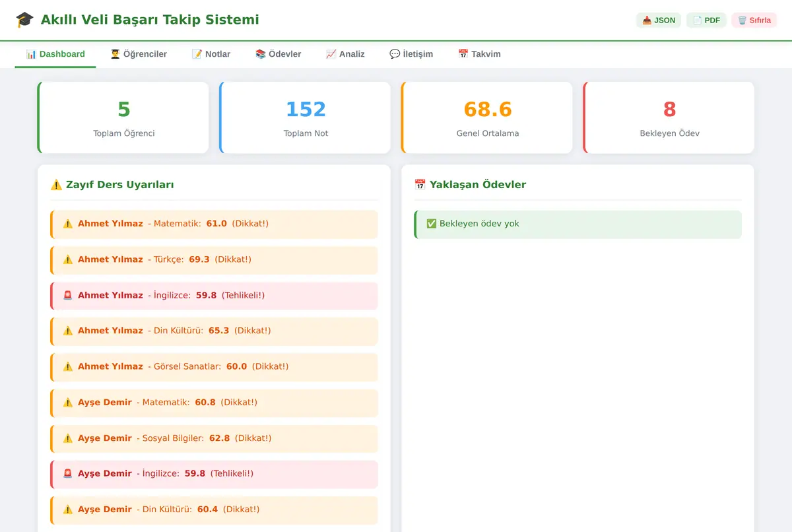Click the Ahmet Yılmaz İngilizce score 59.8
Viewport: 792px width, 532px height.
coord(207,295)
